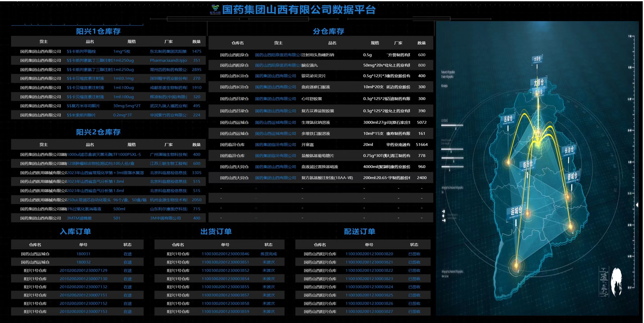Click product 开塞露
The width and height of the screenshot is (644, 323).
coord(307,145)
